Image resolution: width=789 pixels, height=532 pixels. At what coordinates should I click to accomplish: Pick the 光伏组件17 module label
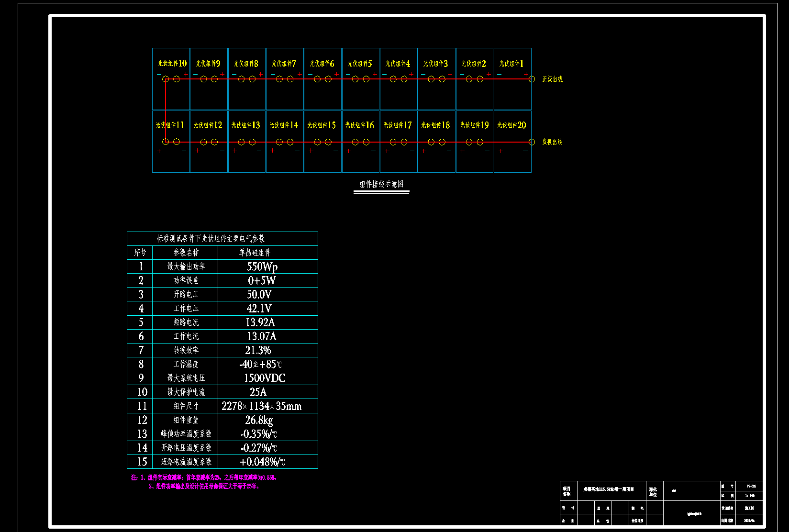click(x=397, y=125)
